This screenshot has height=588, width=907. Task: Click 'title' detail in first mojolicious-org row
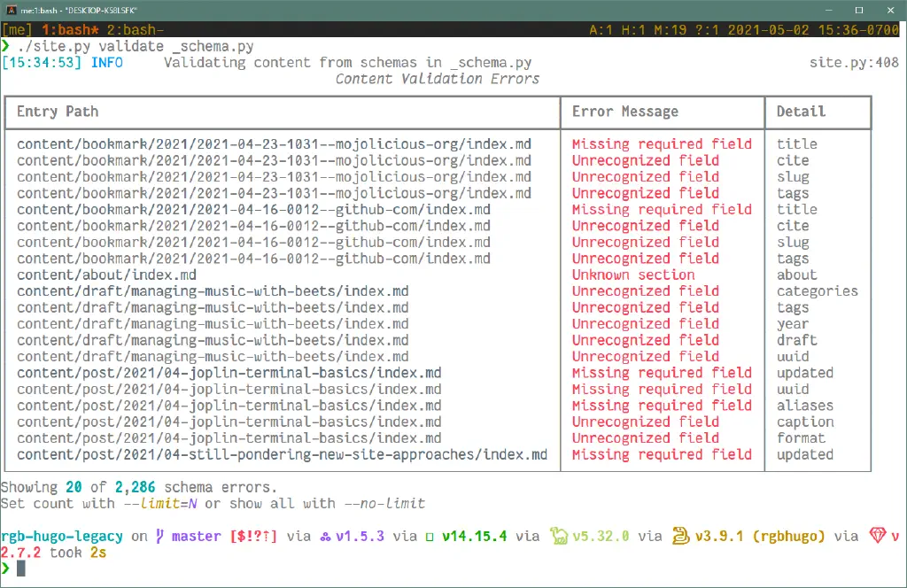tap(797, 144)
